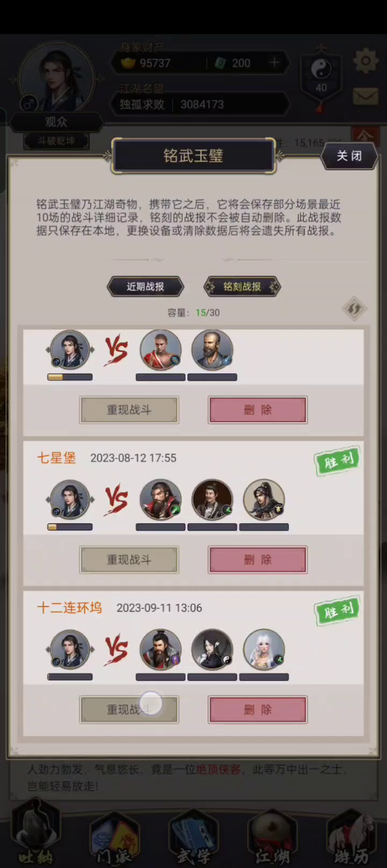
Task: Replay the 十二连环坞 battle with 重现战斗
Action: pyautogui.click(x=129, y=710)
